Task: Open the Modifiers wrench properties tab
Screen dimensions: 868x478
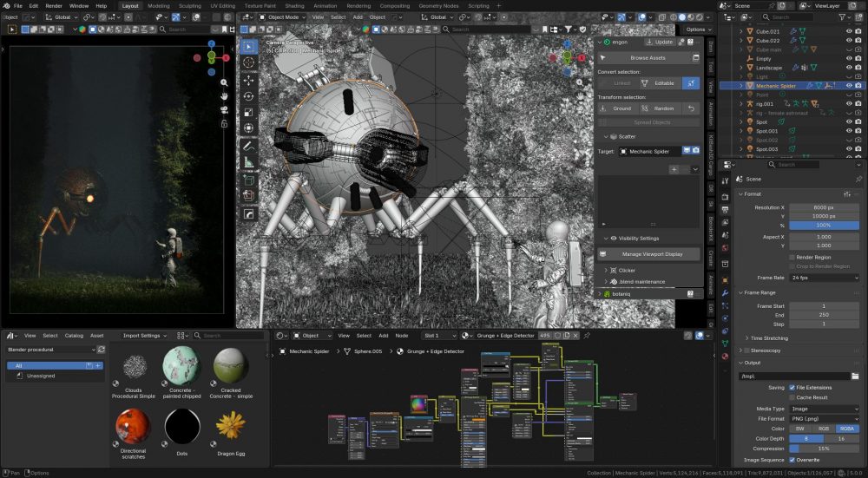Action: (x=726, y=292)
